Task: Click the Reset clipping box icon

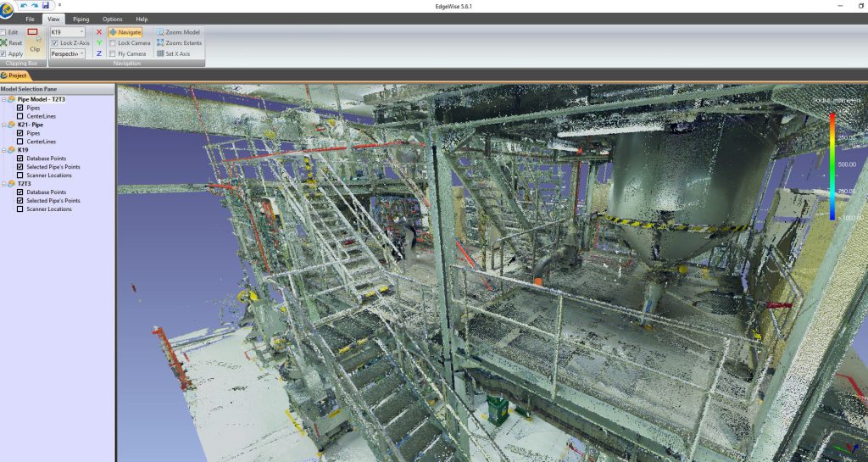Action: tap(4, 42)
